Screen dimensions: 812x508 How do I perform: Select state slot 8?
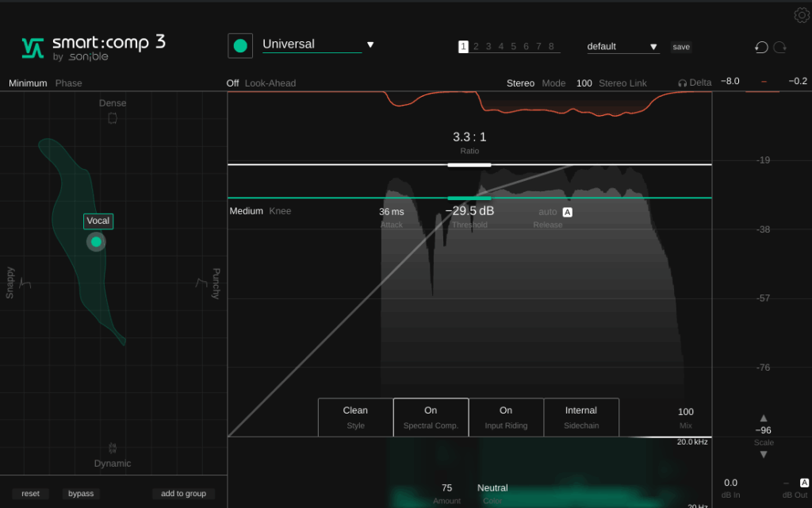pyautogui.click(x=551, y=47)
